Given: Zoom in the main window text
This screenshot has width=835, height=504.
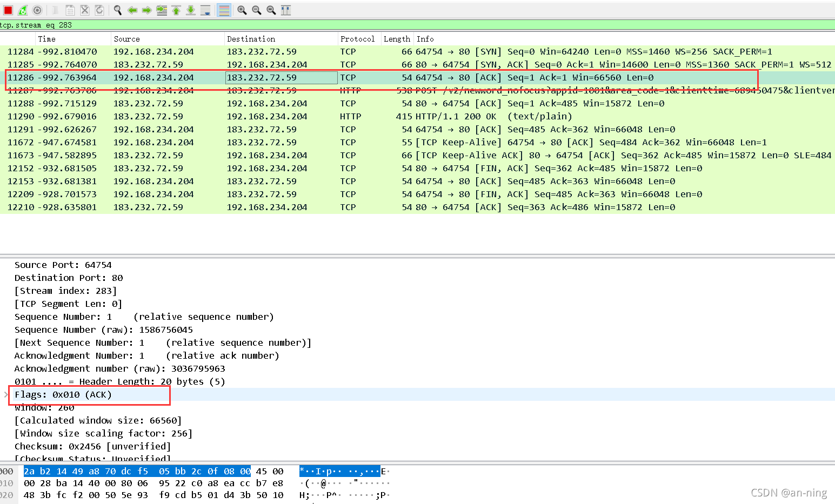Looking at the screenshot, I should click(242, 10).
